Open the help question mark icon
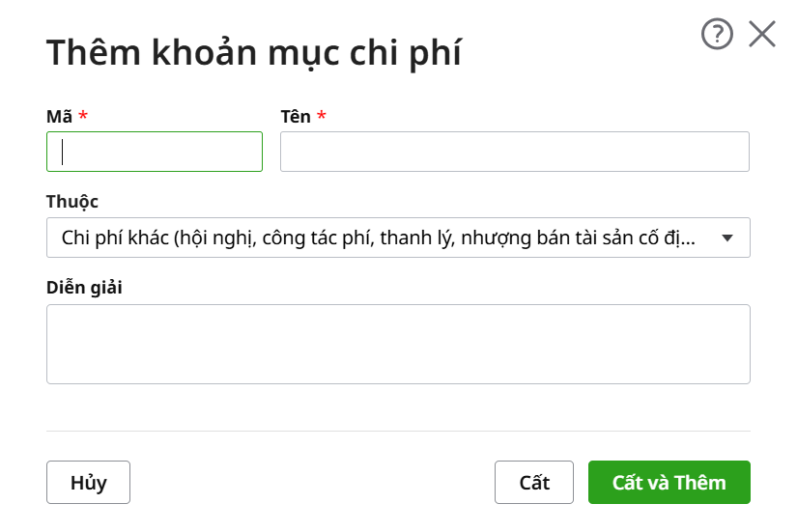Viewport: 797px width, 532px height. pos(717,35)
